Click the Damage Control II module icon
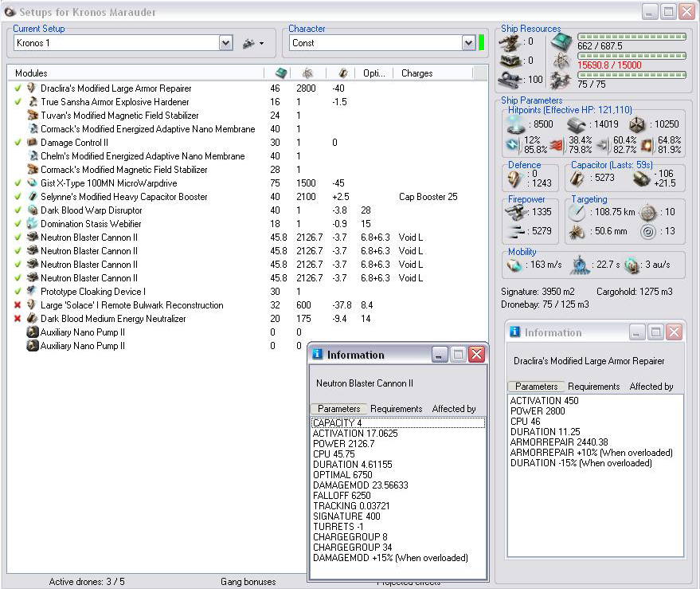The image size is (700, 589). click(33, 143)
